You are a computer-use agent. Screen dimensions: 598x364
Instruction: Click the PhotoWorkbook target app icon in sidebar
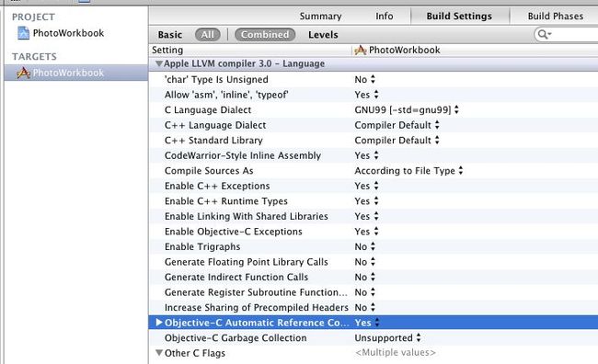23,73
